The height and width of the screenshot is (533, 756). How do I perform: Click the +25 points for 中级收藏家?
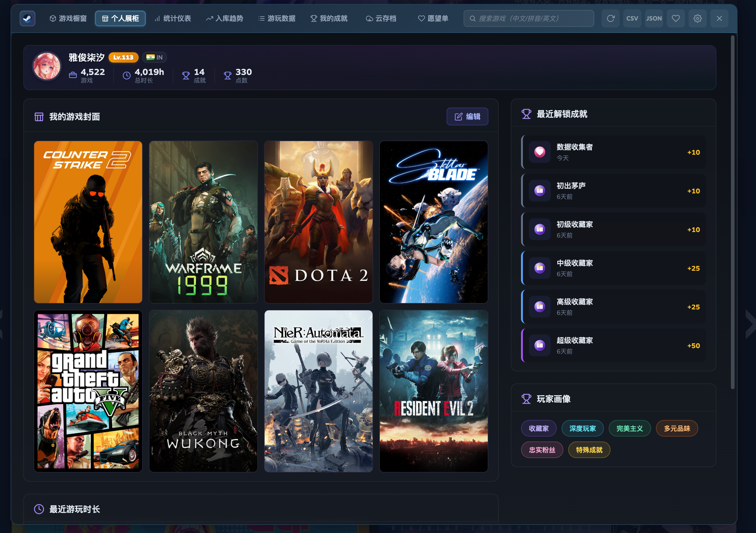693,268
